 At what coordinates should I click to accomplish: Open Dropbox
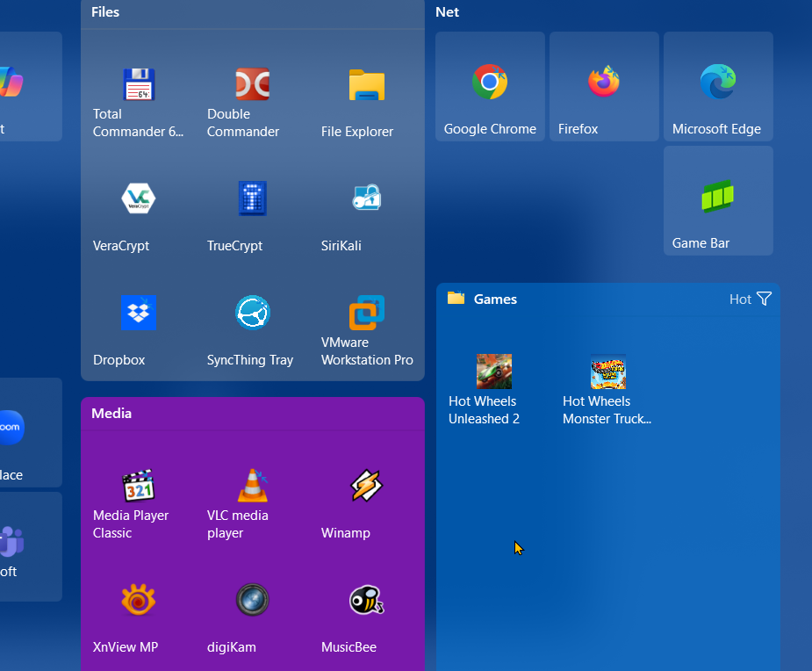point(139,327)
